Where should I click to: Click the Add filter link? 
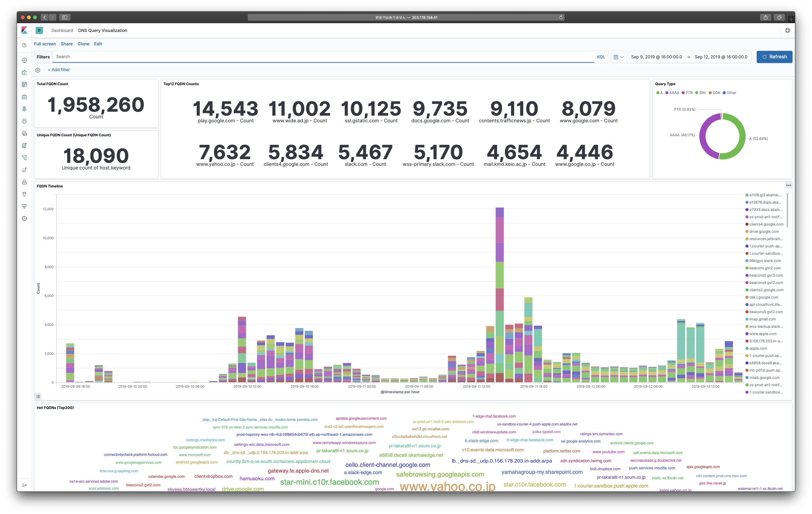point(59,70)
